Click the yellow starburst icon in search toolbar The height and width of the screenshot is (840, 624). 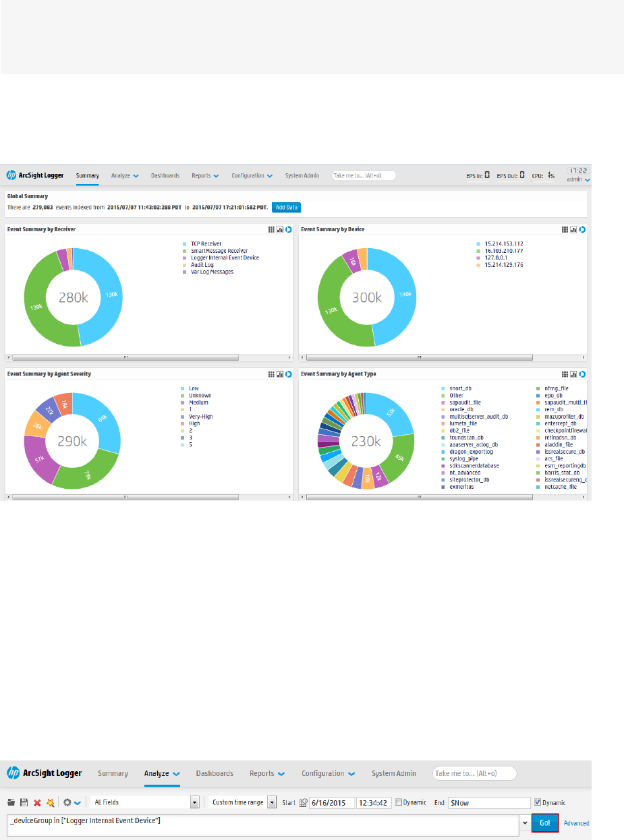pyautogui.click(x=49, y=803)
